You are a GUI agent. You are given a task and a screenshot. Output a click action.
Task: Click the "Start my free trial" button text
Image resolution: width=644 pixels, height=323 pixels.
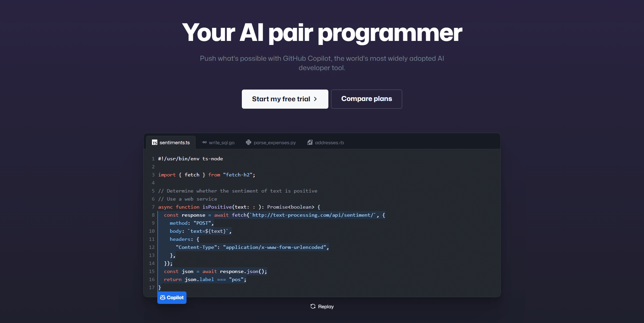[281, 99]
